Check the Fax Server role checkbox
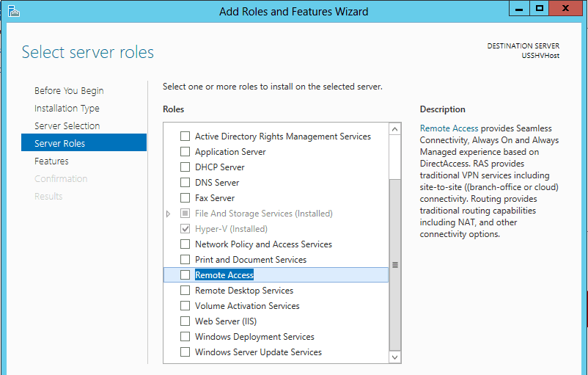588x375 pixels. tap(185, 198)
